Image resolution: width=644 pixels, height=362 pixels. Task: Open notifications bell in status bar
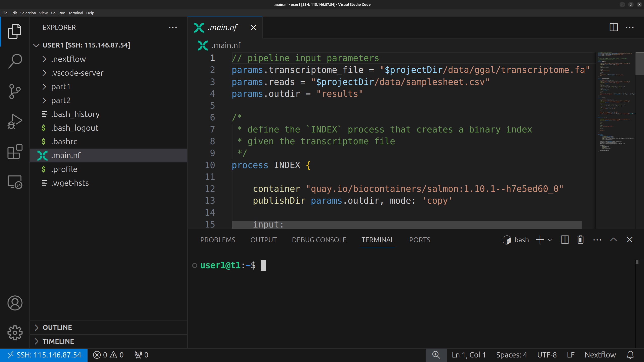(x=630, y=355)
